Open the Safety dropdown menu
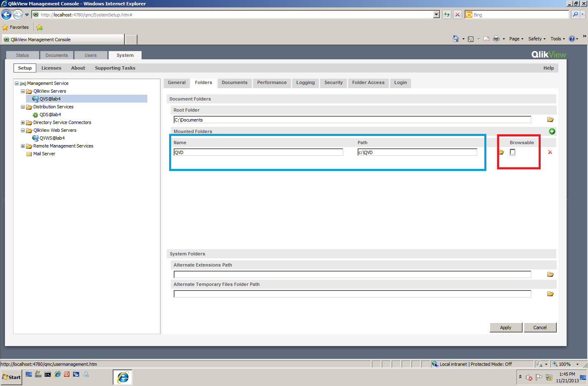This screenshot has width=588, height=386. 537,39
